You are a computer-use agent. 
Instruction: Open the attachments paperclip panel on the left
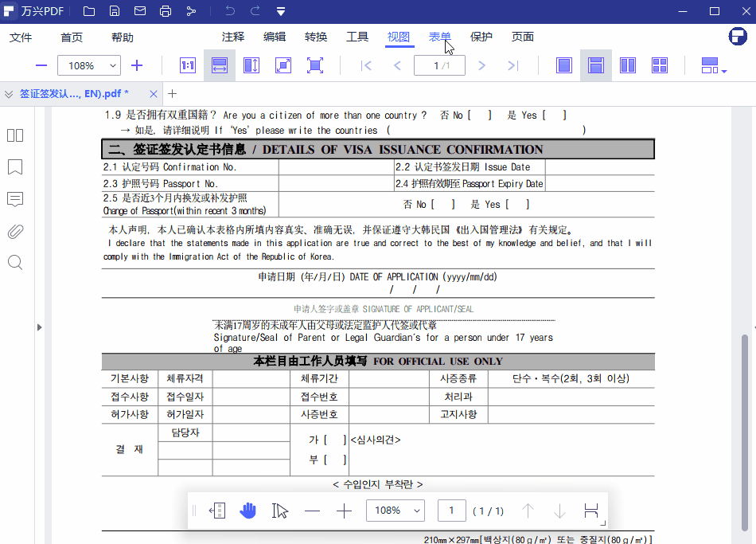pyautogui.click(x=15, y=231)
